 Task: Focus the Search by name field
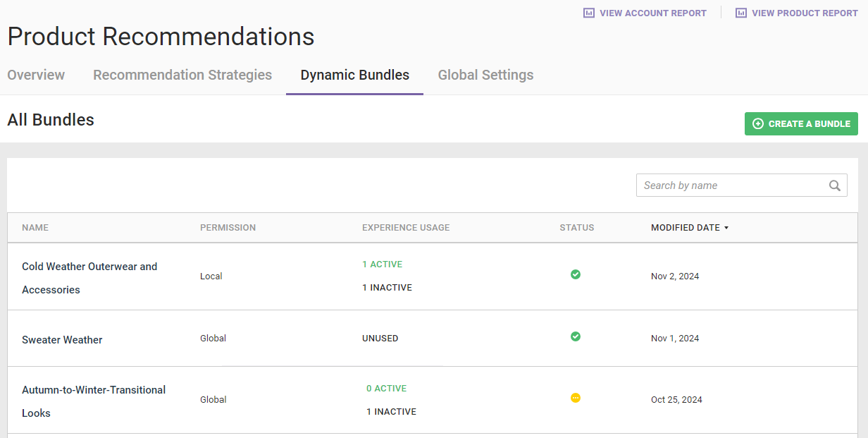[x=733, y=185]
